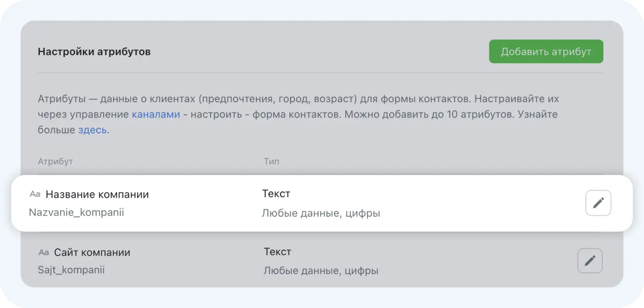Click the Добавить атрибут button

[546, 51]
